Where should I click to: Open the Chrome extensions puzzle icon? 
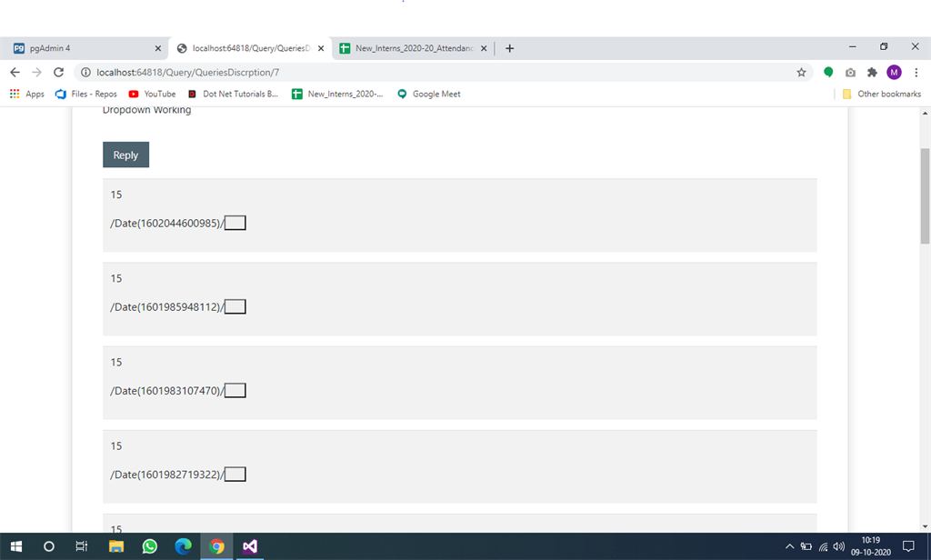[x=871, y=71]
